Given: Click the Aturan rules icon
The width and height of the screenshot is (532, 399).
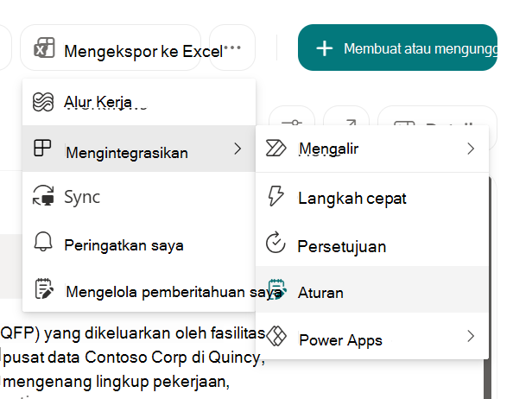Looking at the screenshot, I should (277, 289).
